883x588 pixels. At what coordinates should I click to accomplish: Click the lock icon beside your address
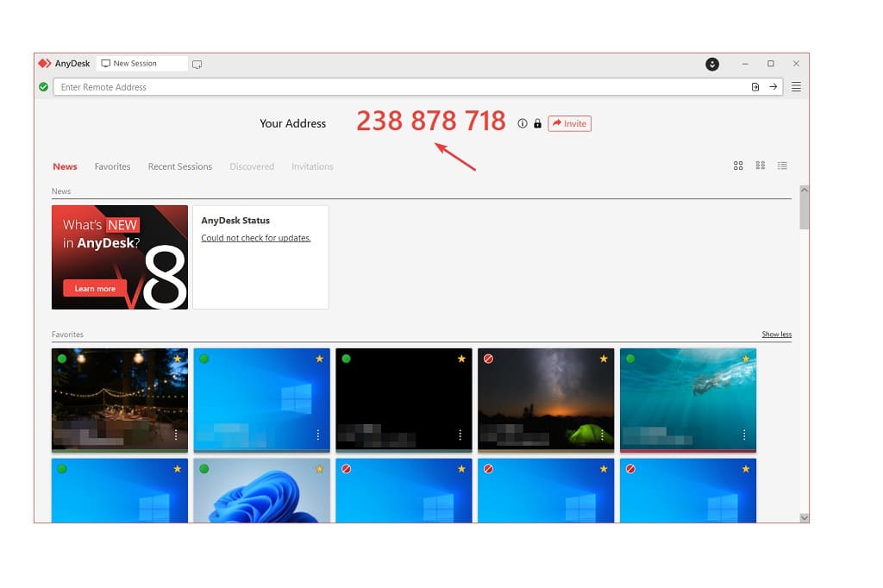538,123
